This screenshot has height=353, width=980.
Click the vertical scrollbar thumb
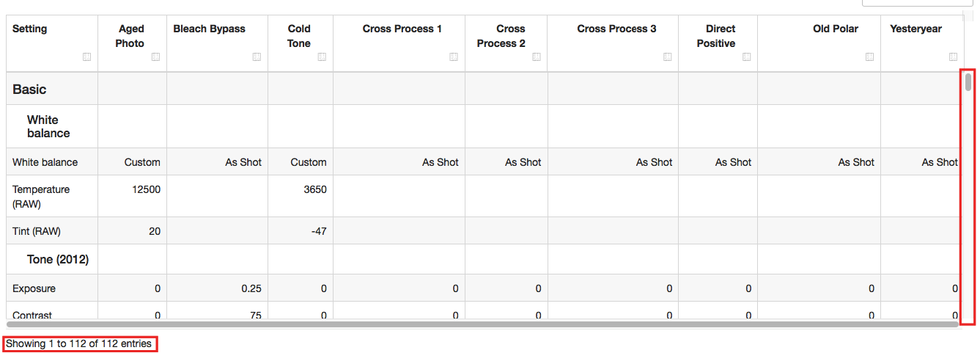pyautogui.click(x=968, y=81)
